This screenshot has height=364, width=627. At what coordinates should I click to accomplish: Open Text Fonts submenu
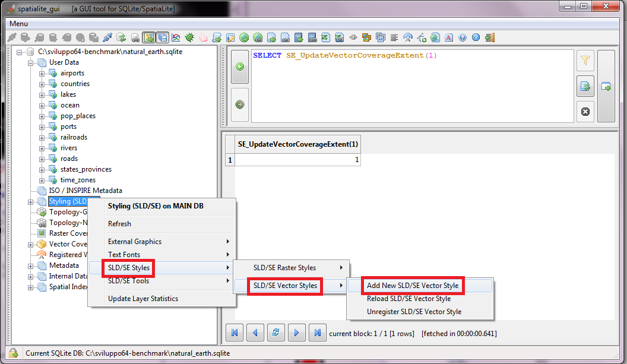tap(161, 254)
